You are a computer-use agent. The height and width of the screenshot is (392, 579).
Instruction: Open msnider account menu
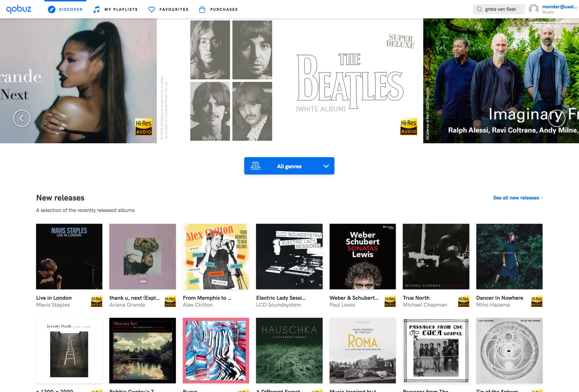[x=559, y=7]
